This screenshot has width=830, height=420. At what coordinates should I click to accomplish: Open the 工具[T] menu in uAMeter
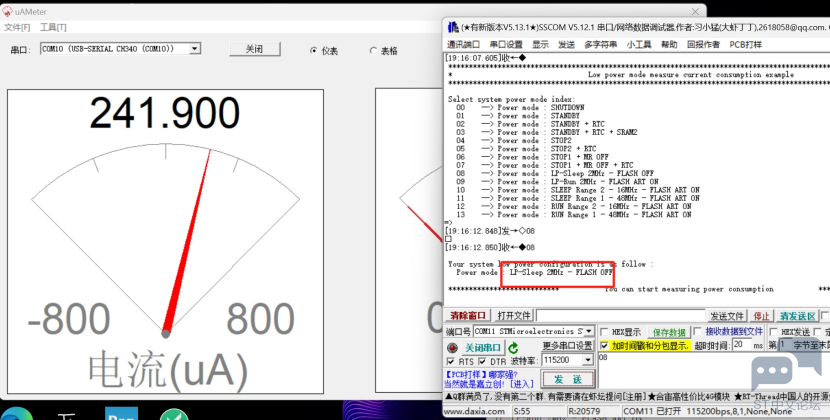point(53,27)
